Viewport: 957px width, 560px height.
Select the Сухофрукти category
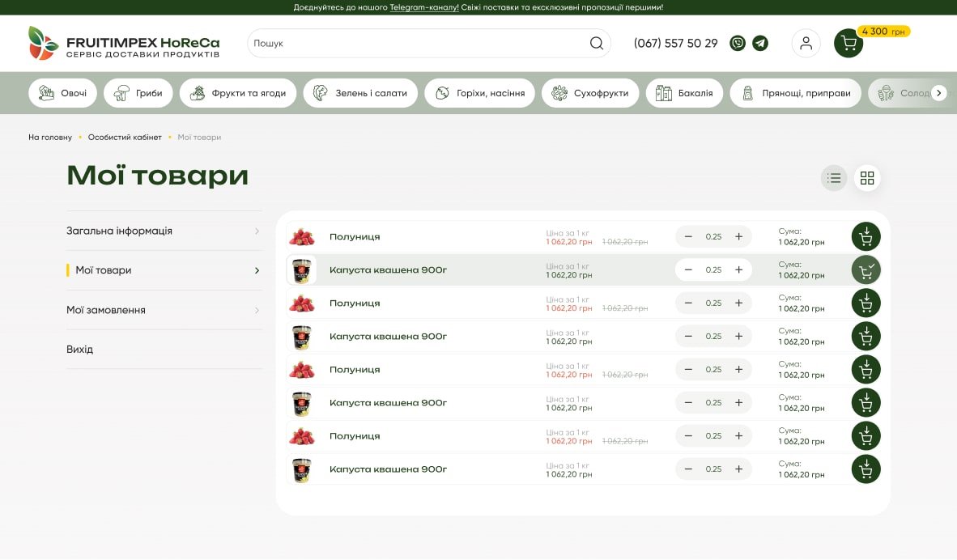tap(590, 93)
